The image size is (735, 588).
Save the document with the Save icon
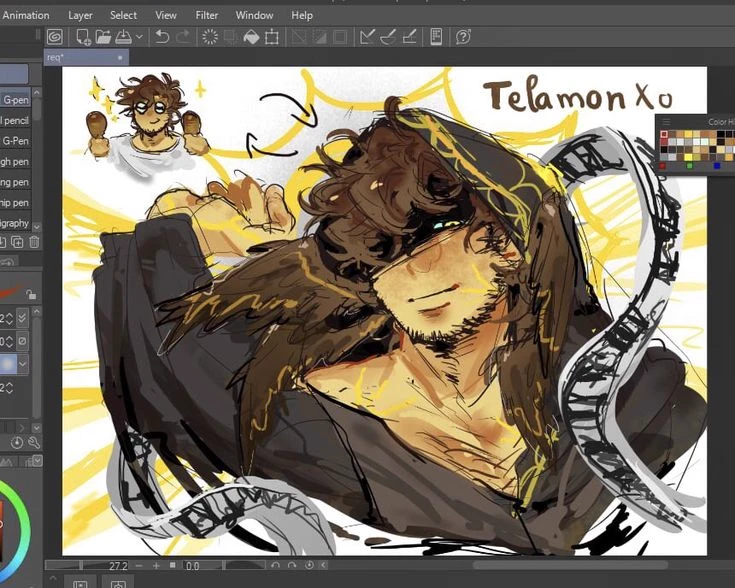(123, 37)
